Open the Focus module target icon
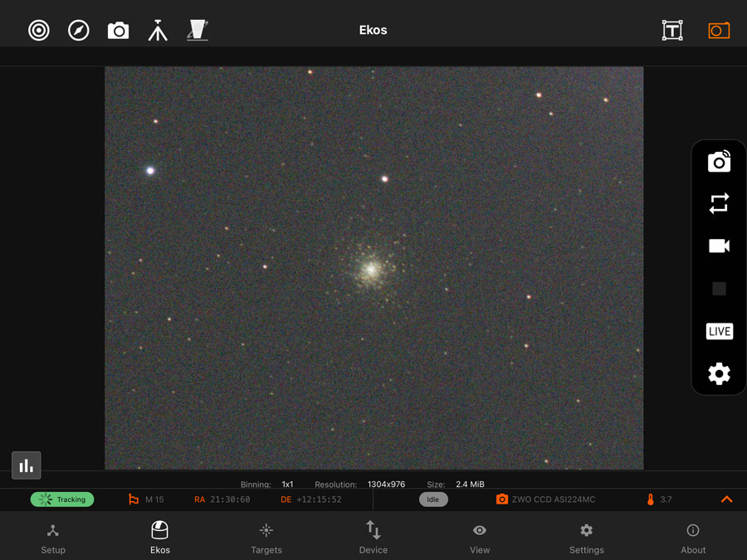 39,31
